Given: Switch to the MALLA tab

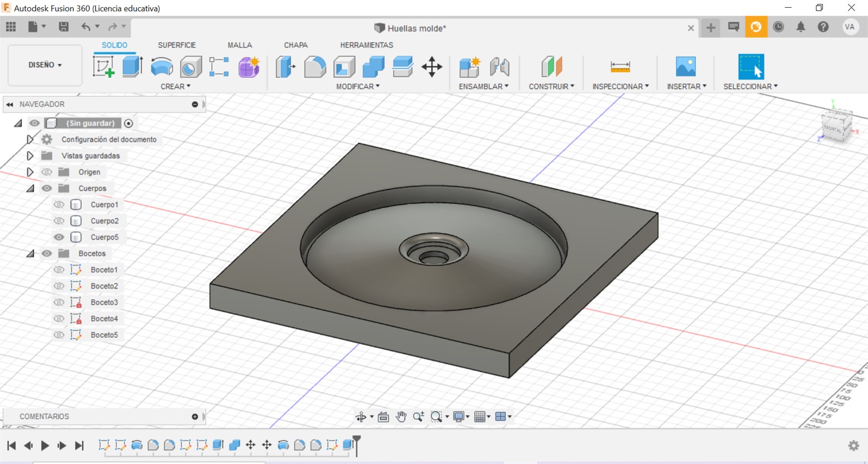Looking at the screenshot, I should point(240,45).
